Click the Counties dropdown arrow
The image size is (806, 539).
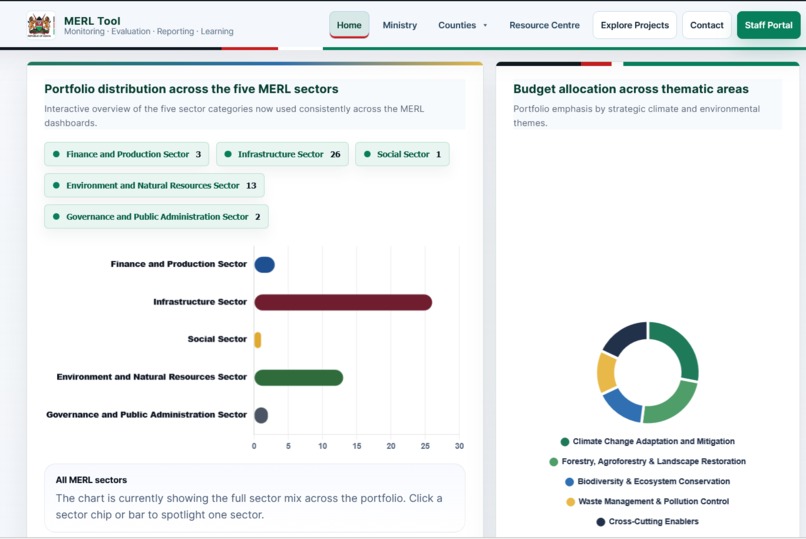click(485, 25)
